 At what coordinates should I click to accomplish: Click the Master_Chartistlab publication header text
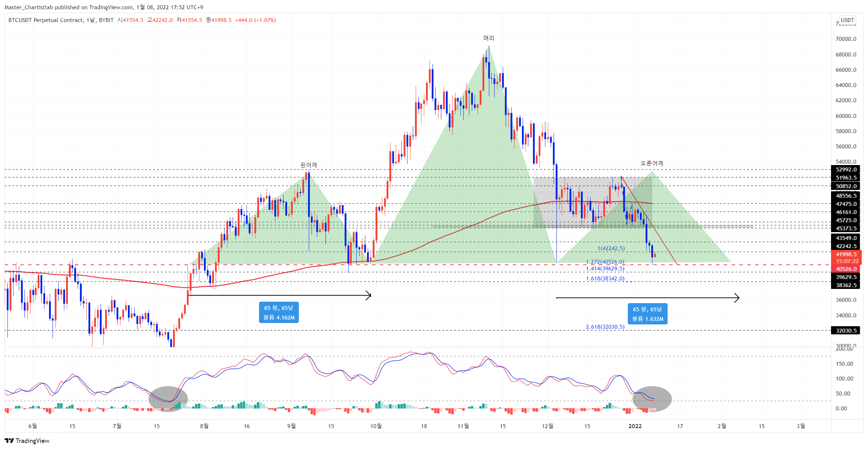[104, 7]
